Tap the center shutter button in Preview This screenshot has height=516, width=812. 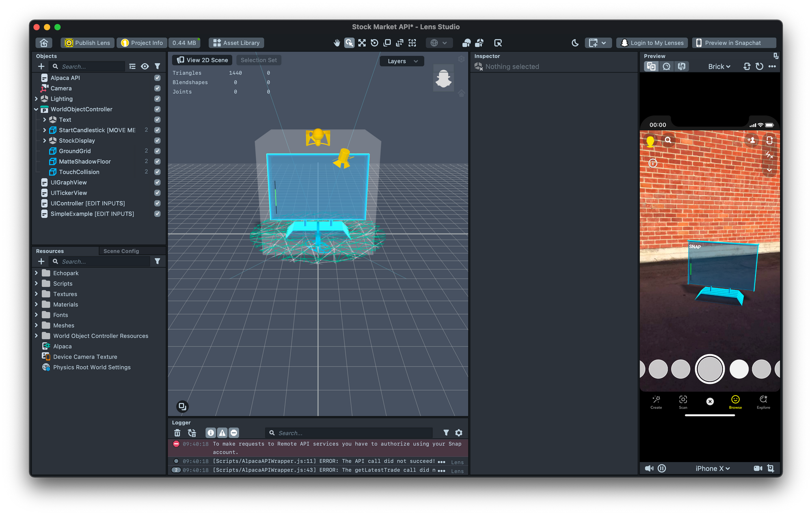709,369
